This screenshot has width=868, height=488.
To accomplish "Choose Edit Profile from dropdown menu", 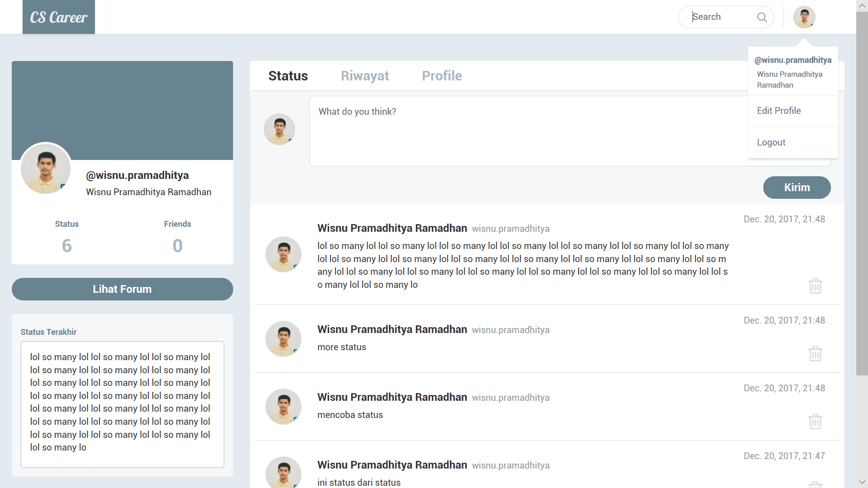I will (779, 111).
